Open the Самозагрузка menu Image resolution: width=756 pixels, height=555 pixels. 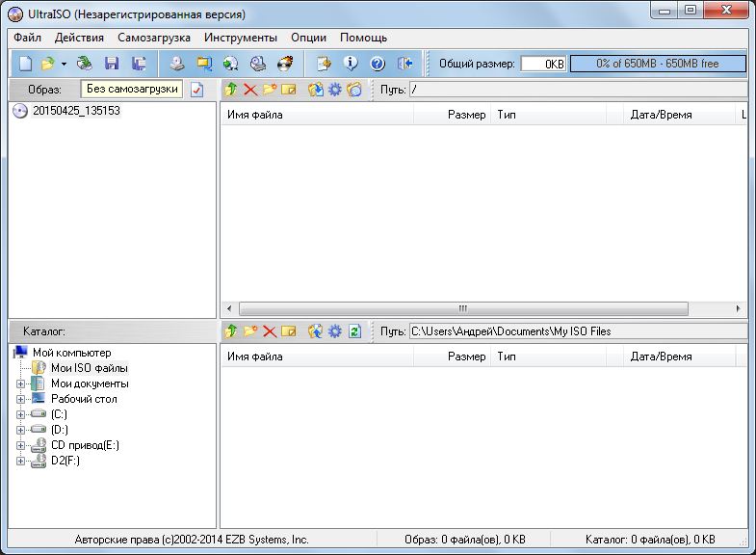point(154,38)
